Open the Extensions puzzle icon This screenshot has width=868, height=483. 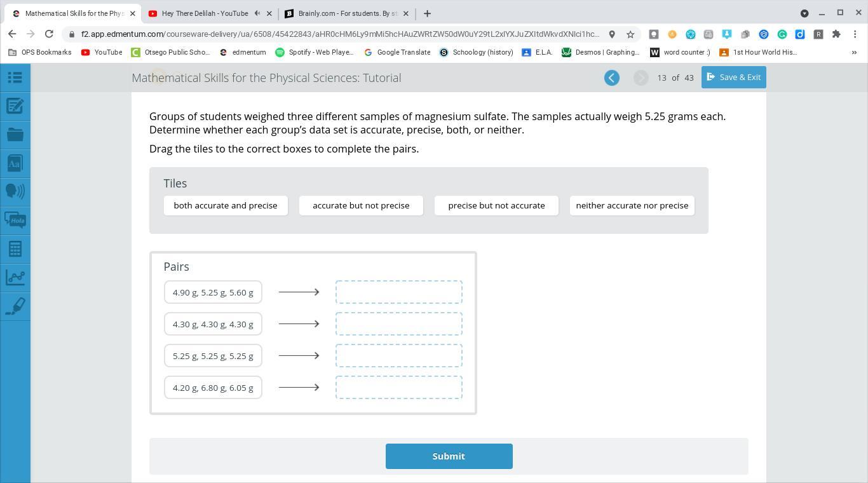click(x=836, y=34)
